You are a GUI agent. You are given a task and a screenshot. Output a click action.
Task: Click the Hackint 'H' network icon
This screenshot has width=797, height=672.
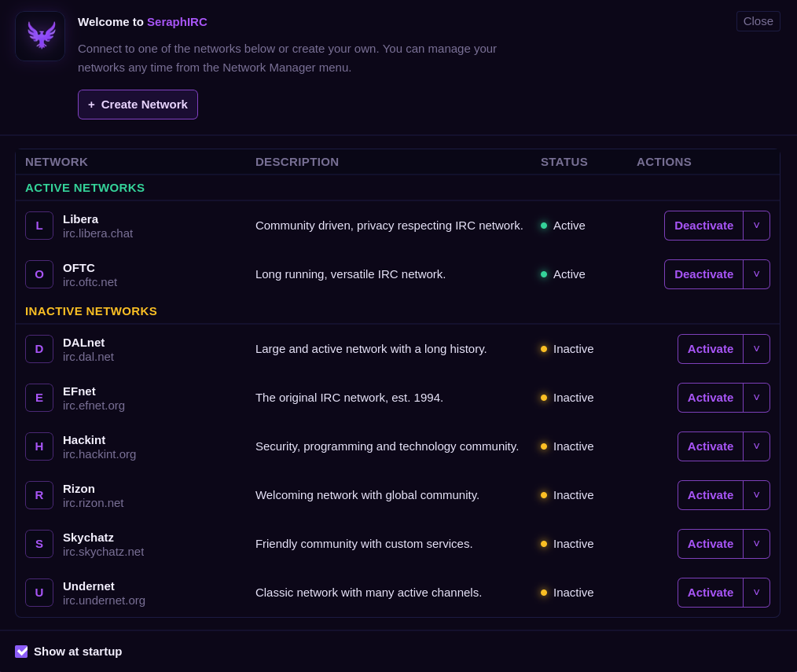point(39,446)
